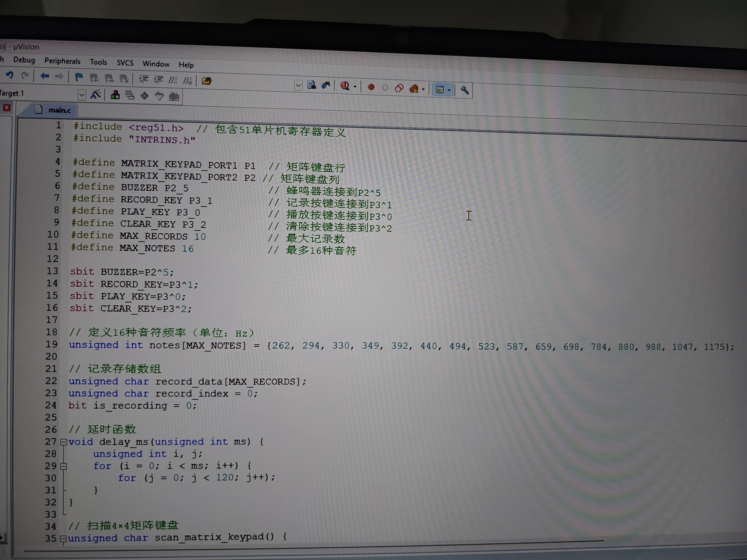Collapse the delay_ms function fold marker

(x=63, y=442)
